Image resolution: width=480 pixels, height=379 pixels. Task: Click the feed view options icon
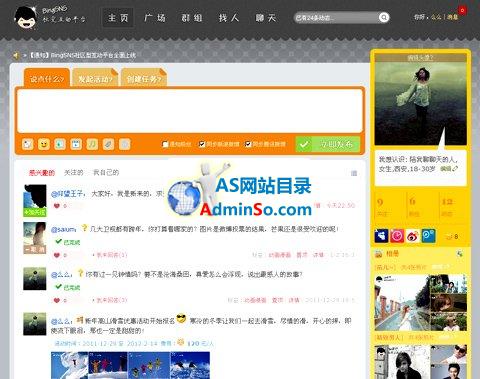[354, 173]
